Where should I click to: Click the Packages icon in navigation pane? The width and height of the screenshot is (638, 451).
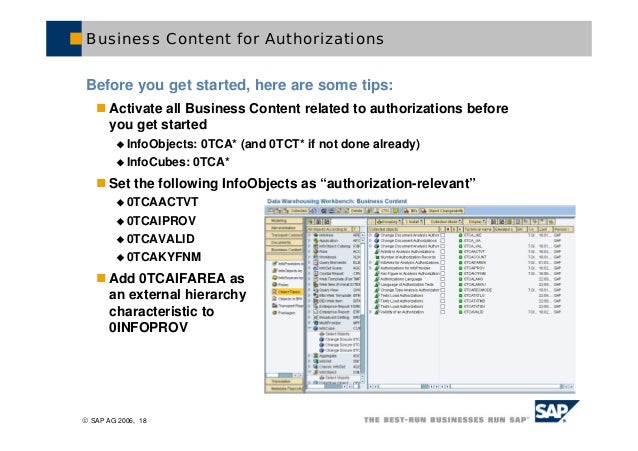pyautogui.click(x=275, y=313)
